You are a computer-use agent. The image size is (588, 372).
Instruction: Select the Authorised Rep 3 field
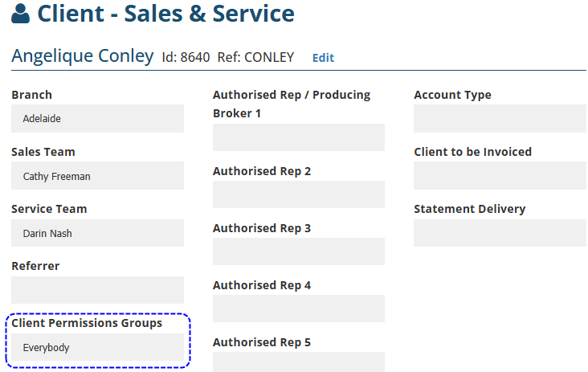(x=299, y=251)
